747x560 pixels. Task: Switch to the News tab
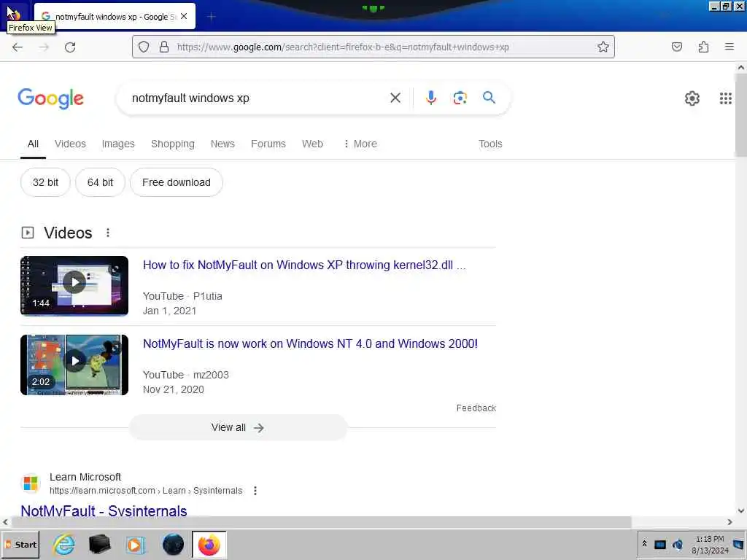(x=222, y=144)
